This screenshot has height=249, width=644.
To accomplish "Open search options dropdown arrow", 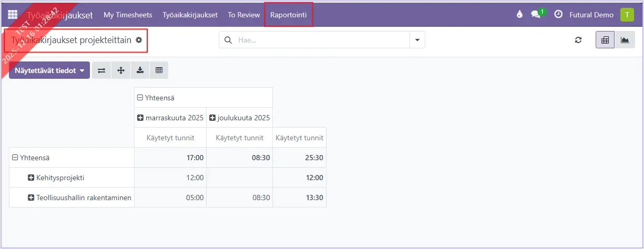I will point(417,40).
